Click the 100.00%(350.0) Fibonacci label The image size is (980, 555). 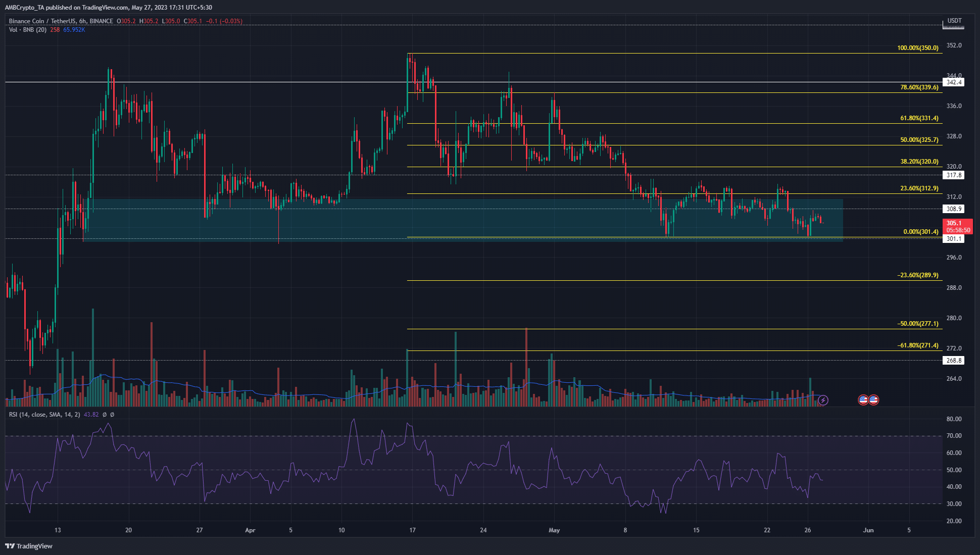(x=918, y=48)
